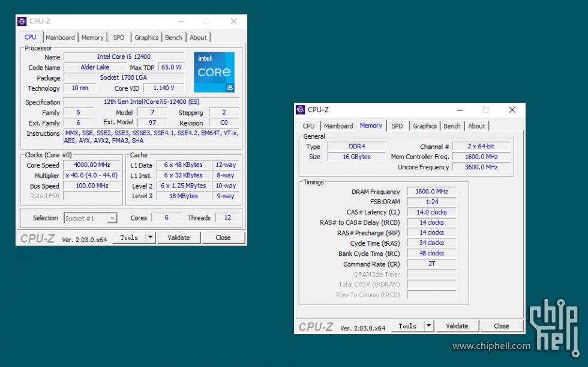Select the CPU tab in left window
The image size is (588, 367).
point(31,37)
